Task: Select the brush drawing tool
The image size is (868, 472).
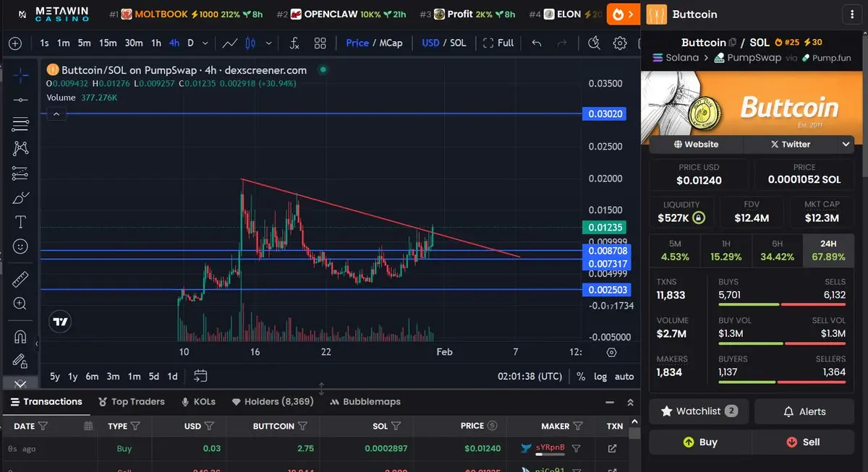Action: click(20, 197)
